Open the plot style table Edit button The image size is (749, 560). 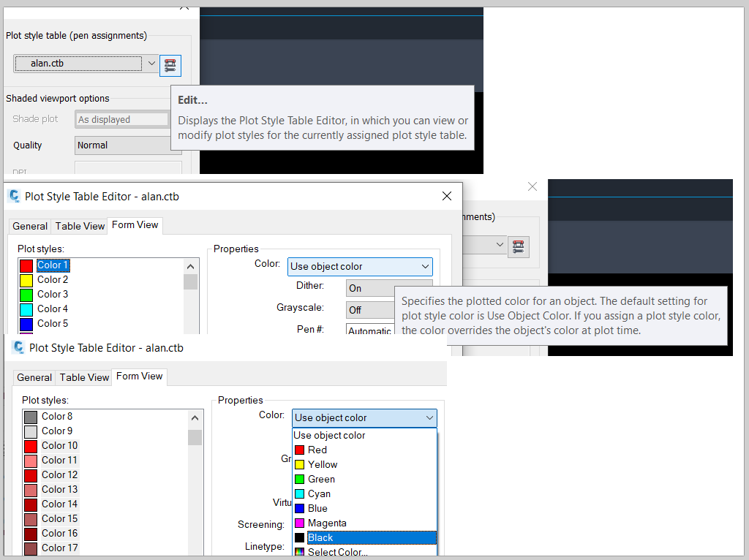170,65
